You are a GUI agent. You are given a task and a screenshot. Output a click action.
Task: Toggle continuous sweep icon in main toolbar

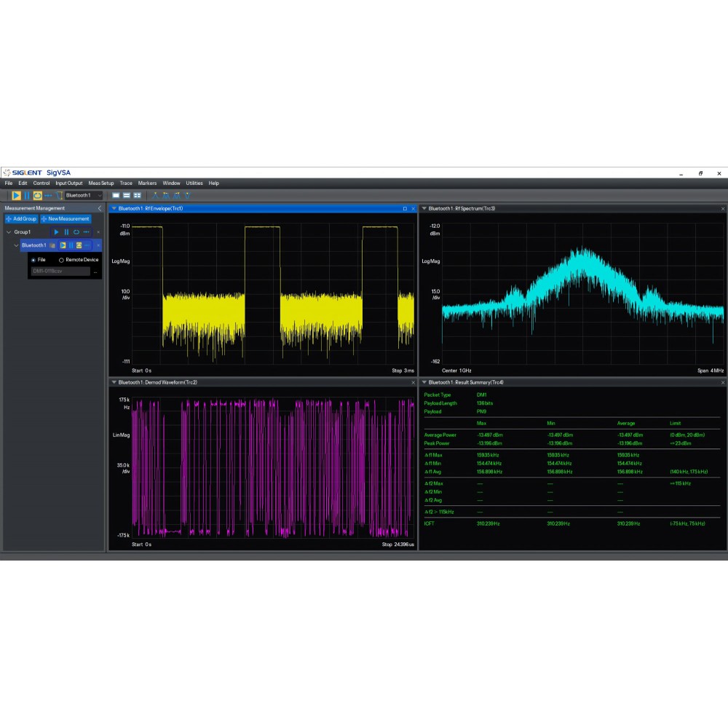coord(38,195)
